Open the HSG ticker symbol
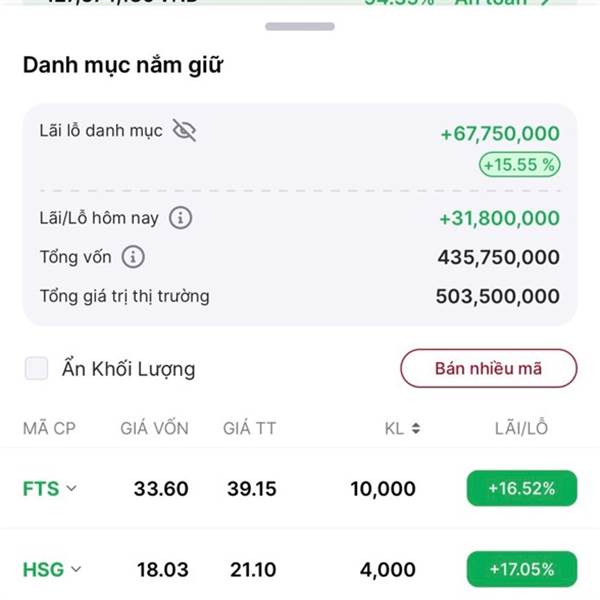Screen dimensions: 600x600 [x=43, y=569]
